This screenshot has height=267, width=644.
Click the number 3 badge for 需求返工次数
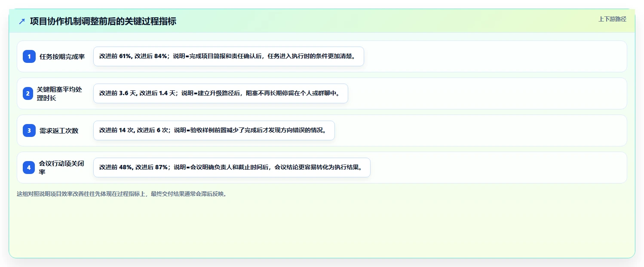click(x=29, y=130)
